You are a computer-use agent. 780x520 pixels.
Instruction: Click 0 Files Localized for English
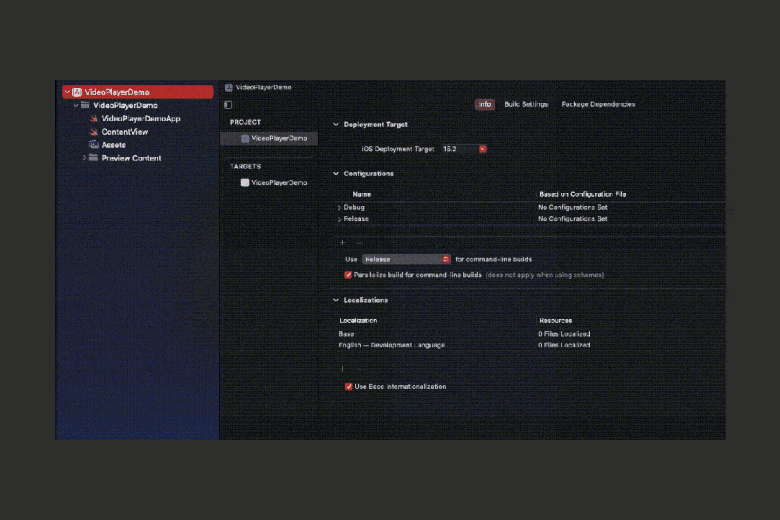[564, 345]
